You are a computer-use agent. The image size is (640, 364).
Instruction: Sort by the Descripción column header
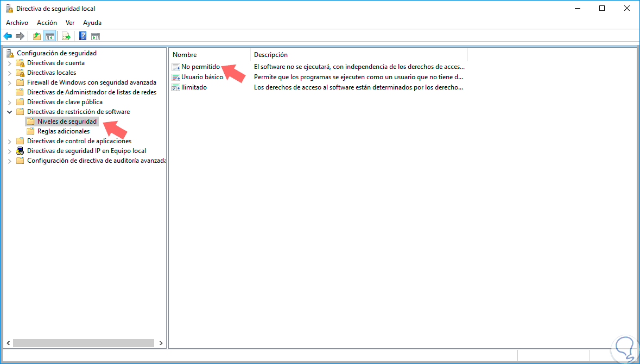point(359,55)
